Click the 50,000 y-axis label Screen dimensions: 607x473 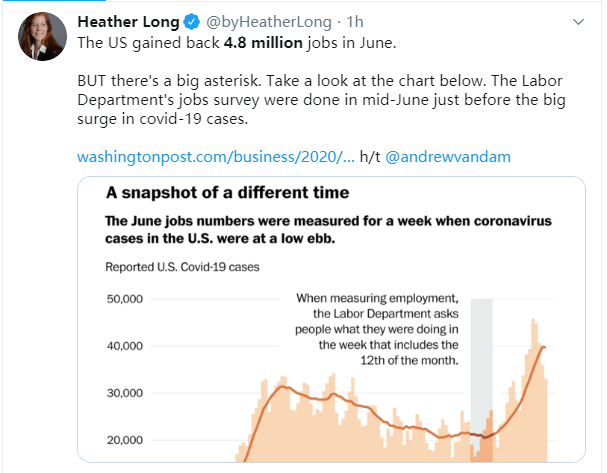click(x=125, y=299)
